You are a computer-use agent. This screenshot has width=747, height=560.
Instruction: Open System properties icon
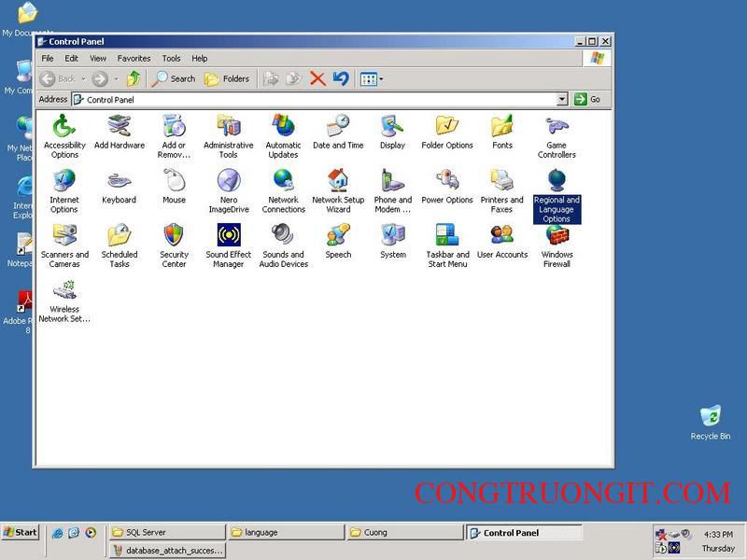392,241
